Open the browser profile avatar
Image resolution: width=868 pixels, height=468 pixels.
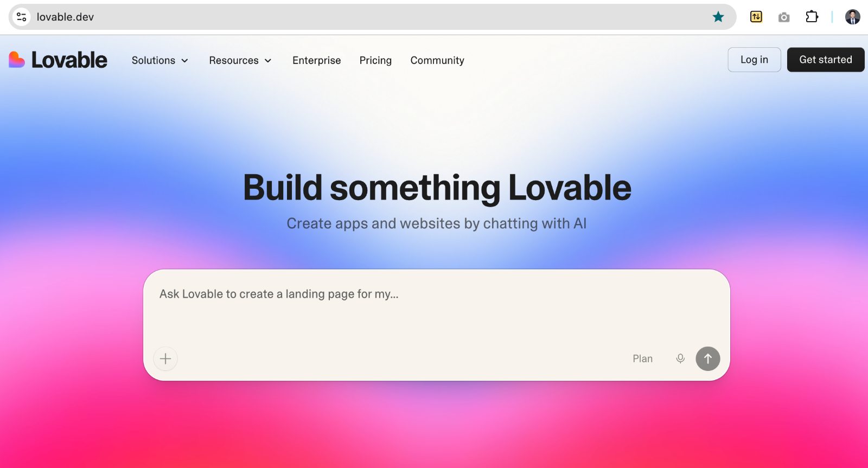pyautogui.click(x=852, y=17)
